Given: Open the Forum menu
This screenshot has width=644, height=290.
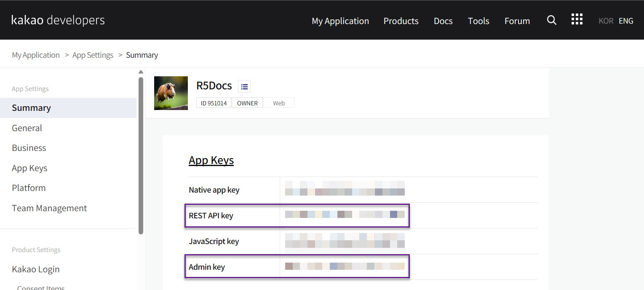Looking at the screenshot, I should click(x=517, y=21).
